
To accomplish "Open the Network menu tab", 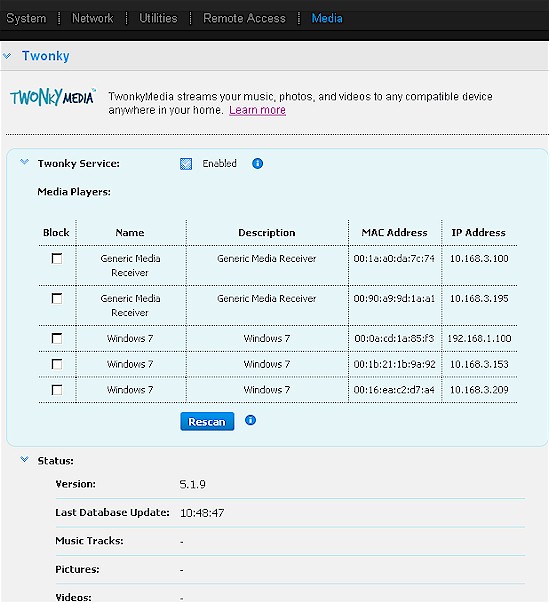I will tap(92, 18).
